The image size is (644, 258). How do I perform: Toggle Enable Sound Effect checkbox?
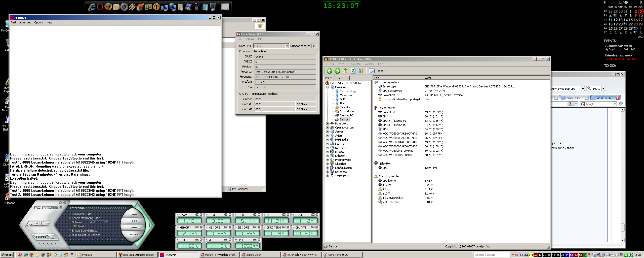[70, 231]
